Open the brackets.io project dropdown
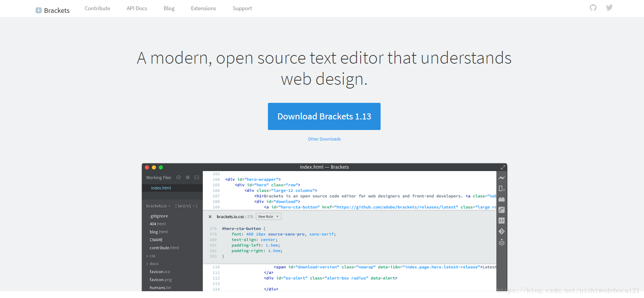The image size is (644, 298). [x=158, y=206]
